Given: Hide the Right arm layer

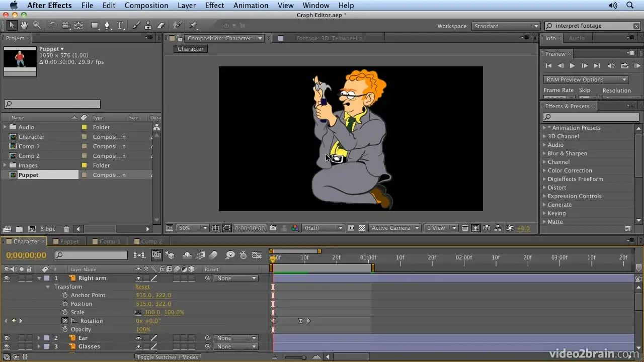Looking at the screenshot, I should pyautogui.click(x=7, y=278).
